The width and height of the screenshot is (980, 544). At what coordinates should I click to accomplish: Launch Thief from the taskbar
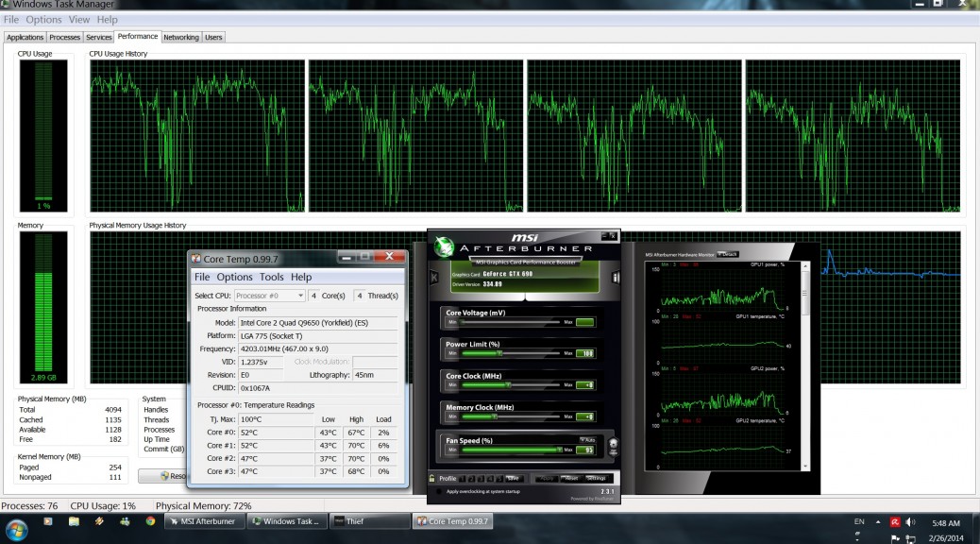[x=369, y=520]
